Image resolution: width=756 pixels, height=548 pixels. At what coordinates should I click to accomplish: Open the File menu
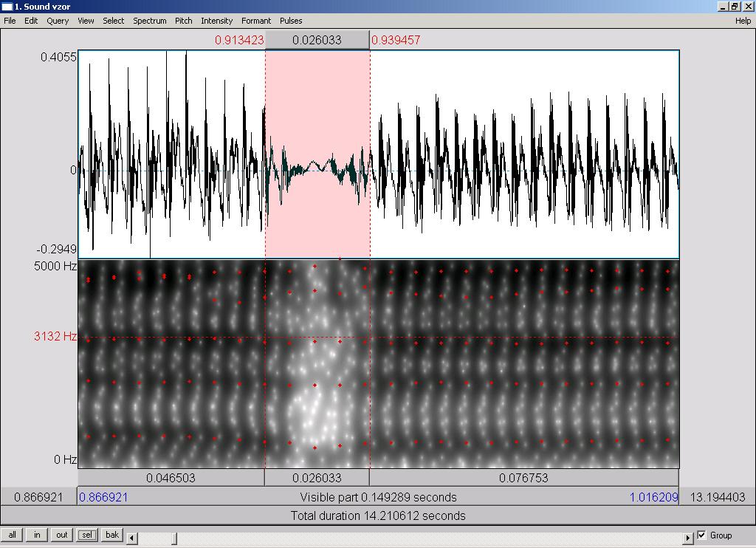click(x=10, y=21)
